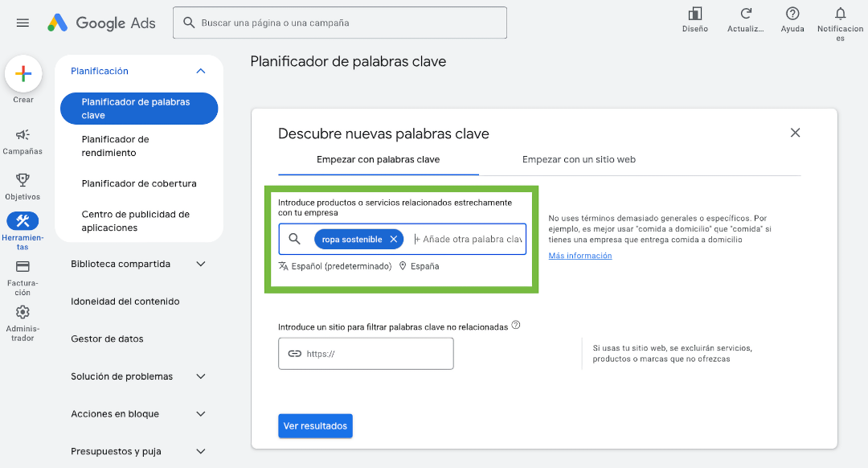Switch to Empezar con un sitio web tab
The width and height of the screenshot is (868, 468).
579,159
